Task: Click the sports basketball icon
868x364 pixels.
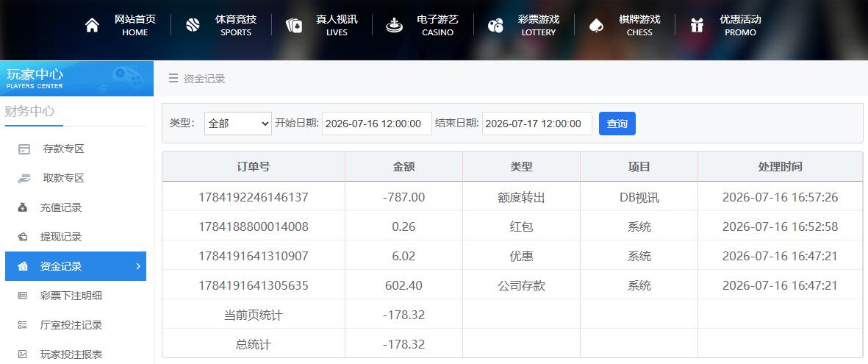Action: pos(193,25)
